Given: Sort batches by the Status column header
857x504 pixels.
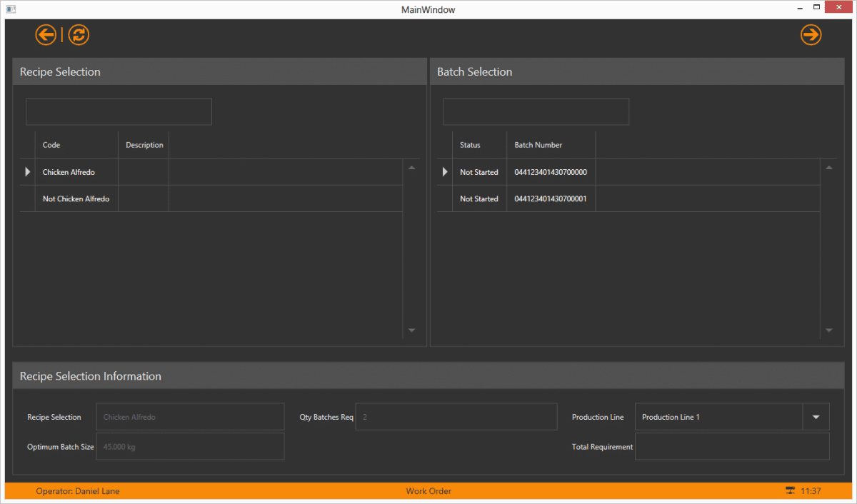Looking at the screenshot, I should [x=470, y=145].
